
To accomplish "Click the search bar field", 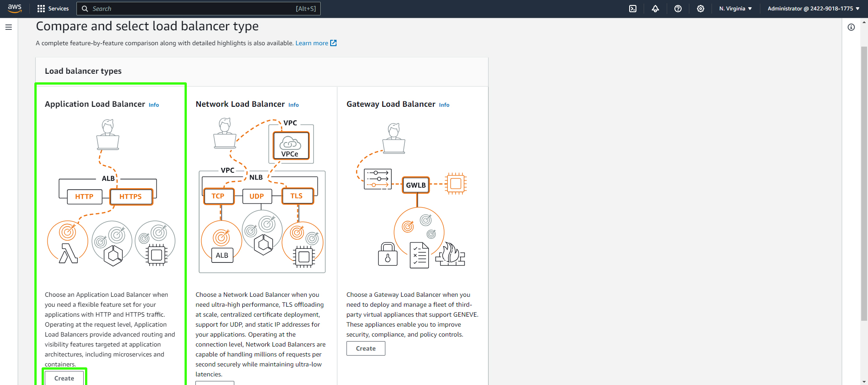I will point(199,9).
